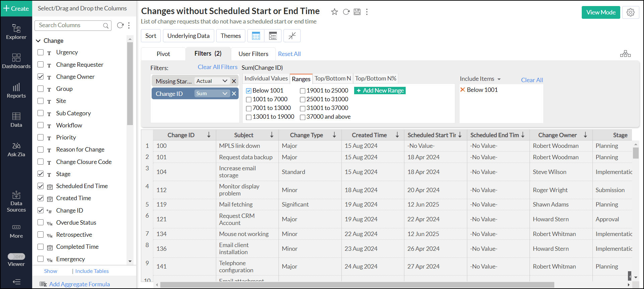The image size is (644, 289).
Task: Open Dashboards from the sidebar
Action: [x=16, y=61]
